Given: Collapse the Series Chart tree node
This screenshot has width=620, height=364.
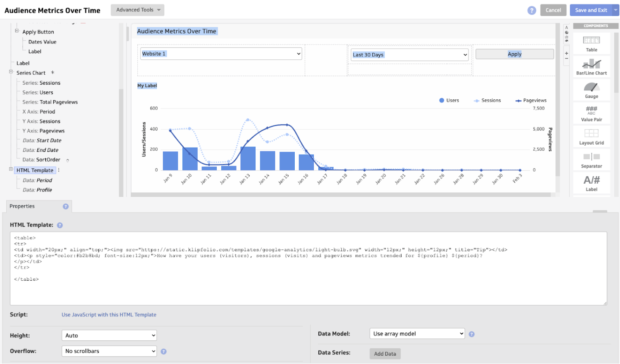Looking at the screenshot, I should tap(11, 72).
